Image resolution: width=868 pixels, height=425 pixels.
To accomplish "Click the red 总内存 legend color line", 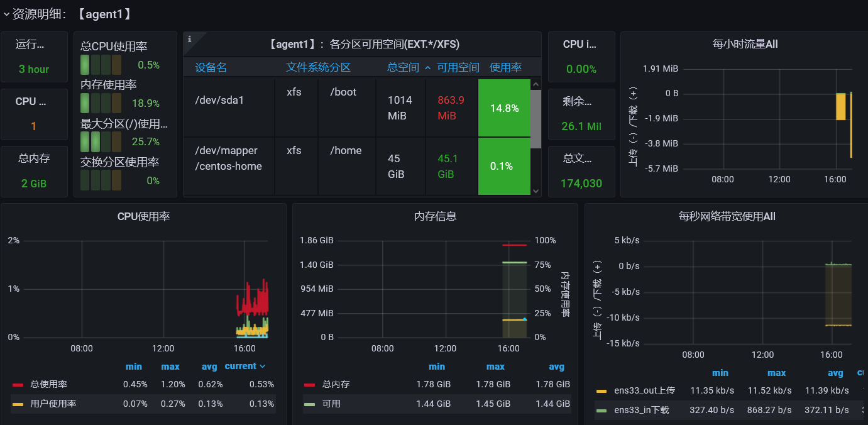I will point(309,385).
